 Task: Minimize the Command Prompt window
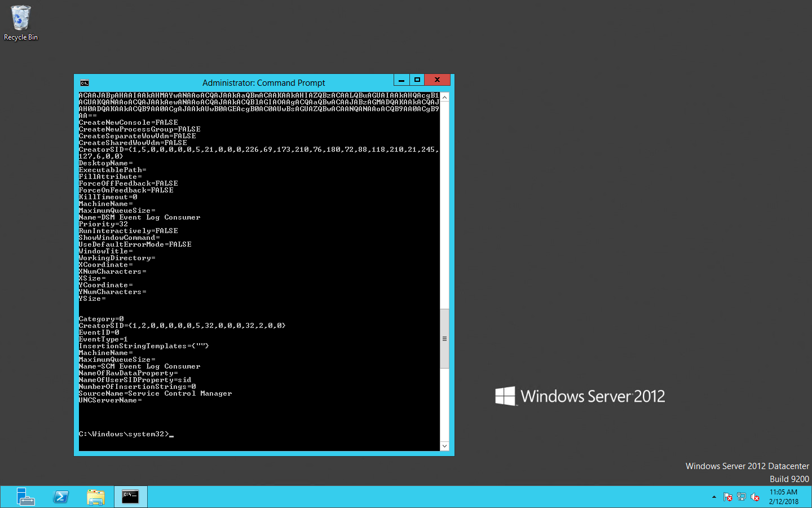click(401, 80)
